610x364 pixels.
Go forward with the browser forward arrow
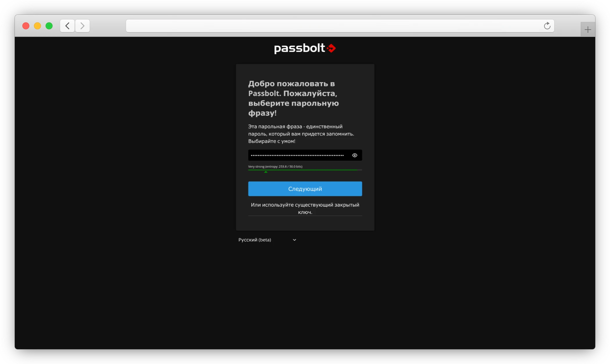point(82,26)
